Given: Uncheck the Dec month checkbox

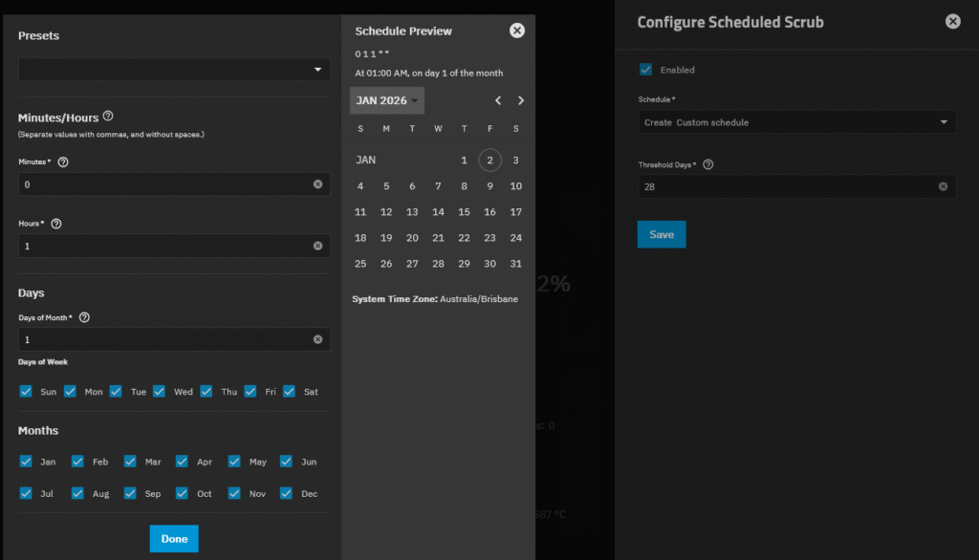Looking at the screenshot, I should (x=285, y=493).
